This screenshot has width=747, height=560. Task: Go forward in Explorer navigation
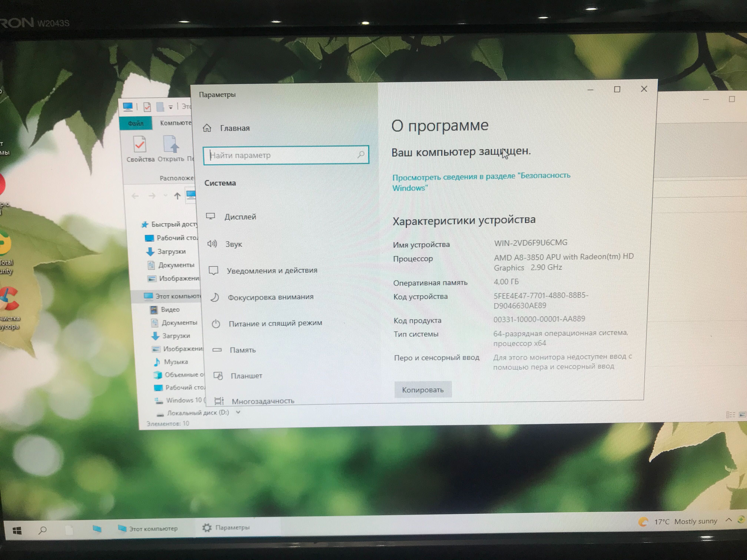click(152, 196)
